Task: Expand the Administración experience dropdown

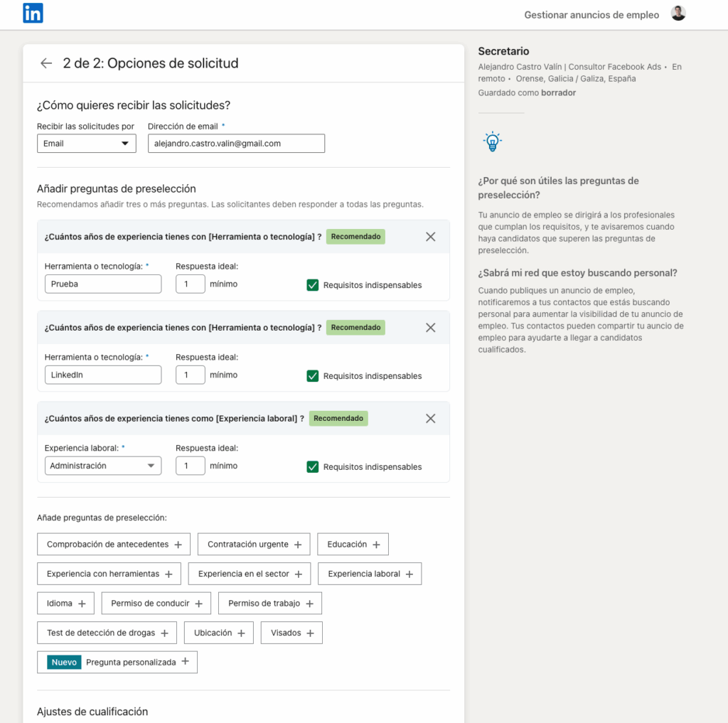Action: [103, 466]
